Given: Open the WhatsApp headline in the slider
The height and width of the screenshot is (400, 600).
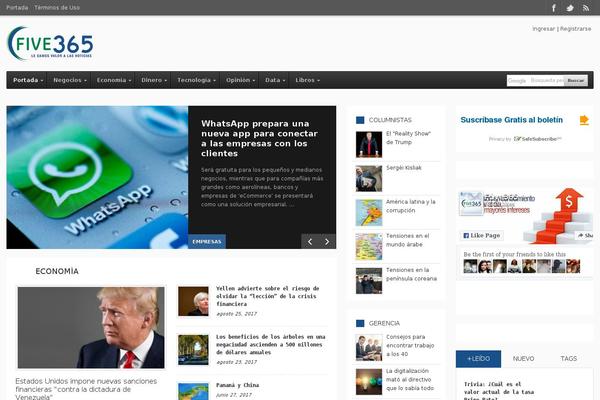Looking at the screenshot, I should [x=259, y=139].
